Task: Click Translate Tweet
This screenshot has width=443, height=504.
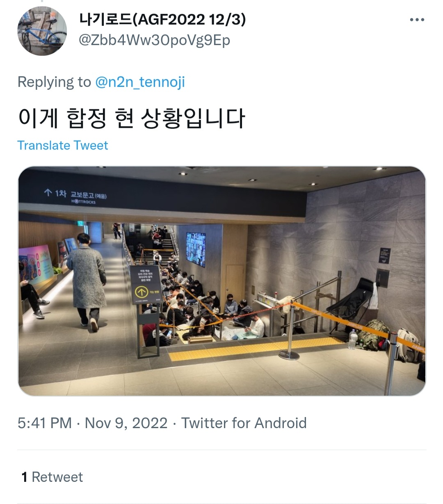Action: coord(62,145)
